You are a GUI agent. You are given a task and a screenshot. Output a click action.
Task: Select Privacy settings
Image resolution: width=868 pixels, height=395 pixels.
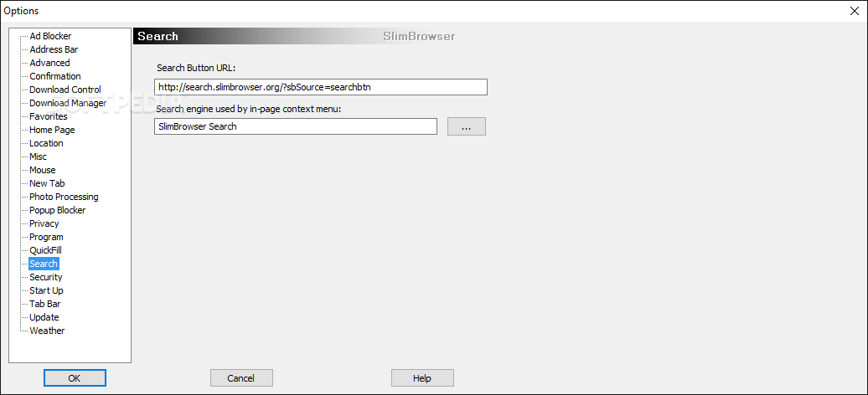[44, 223]
